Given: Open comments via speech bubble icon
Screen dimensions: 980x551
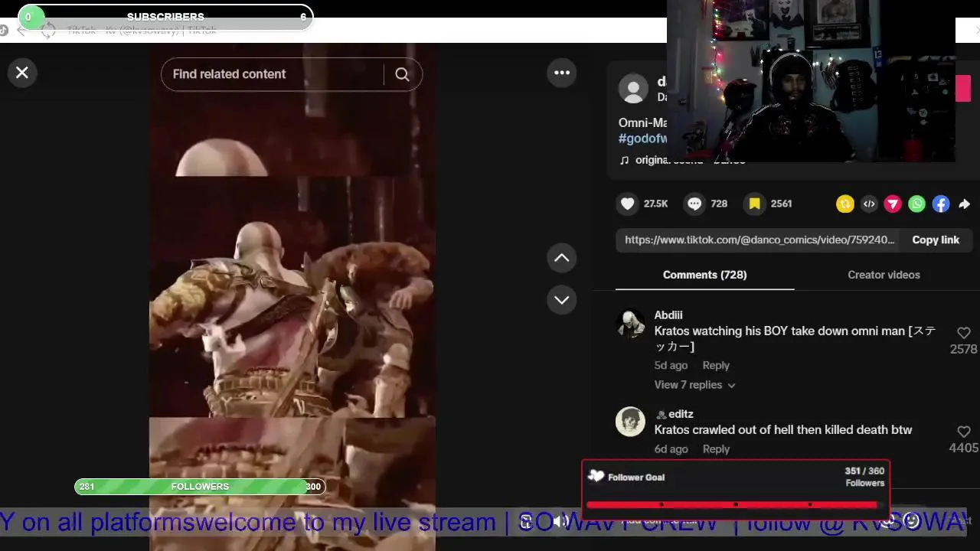Looking at the screenshot, I should pos(694,204).
